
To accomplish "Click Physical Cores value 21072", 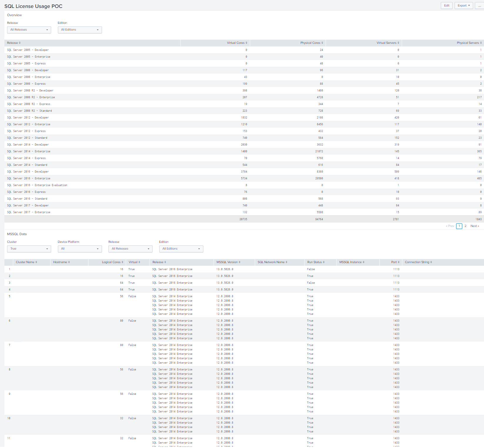I will tap(319, 151).
